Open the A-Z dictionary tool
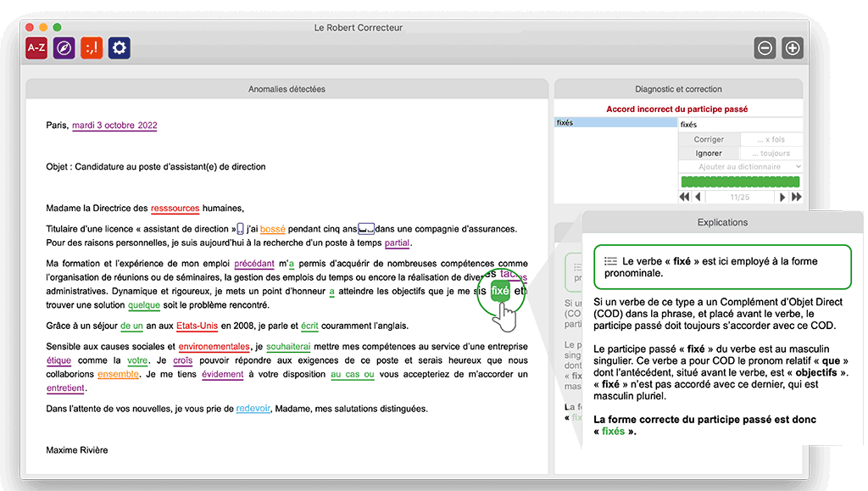The width and height of the screenshot is (868, 491). pyautogui.click(x=36, y=48)
